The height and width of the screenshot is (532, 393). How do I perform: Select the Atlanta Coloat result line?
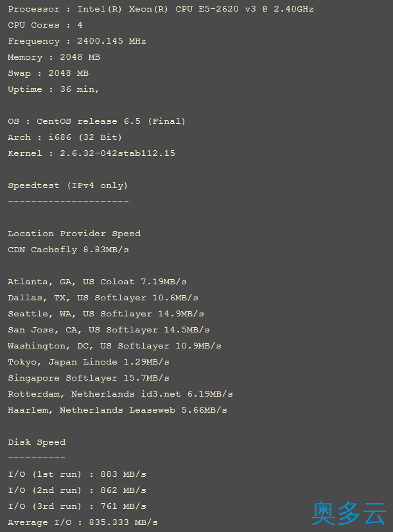[x=97, y=282]
